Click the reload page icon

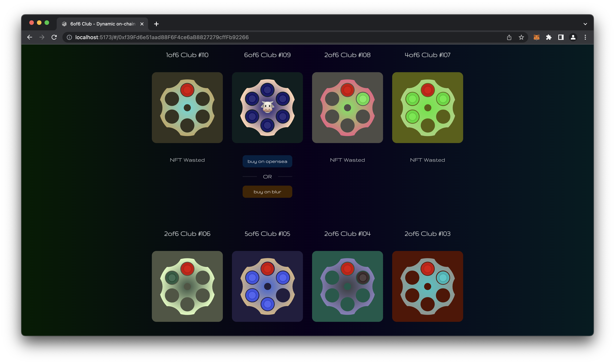tap(54, 37)
